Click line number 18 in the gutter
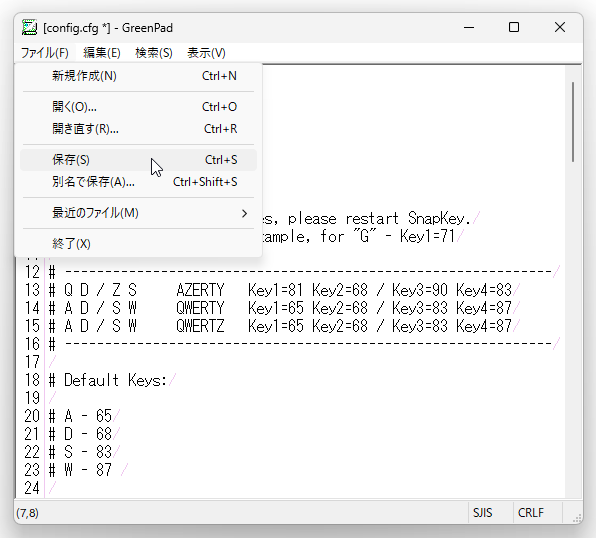The image size is (596, 538). 32,380
